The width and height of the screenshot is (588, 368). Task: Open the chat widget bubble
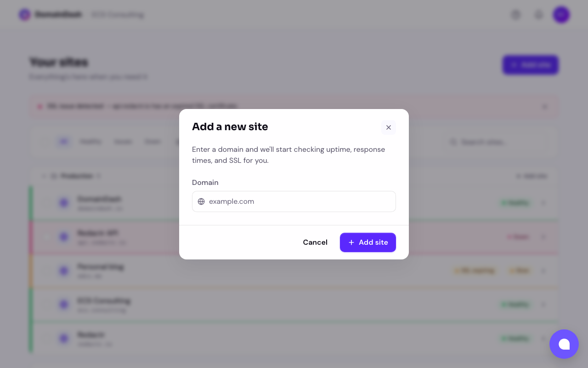coord(564,344)
